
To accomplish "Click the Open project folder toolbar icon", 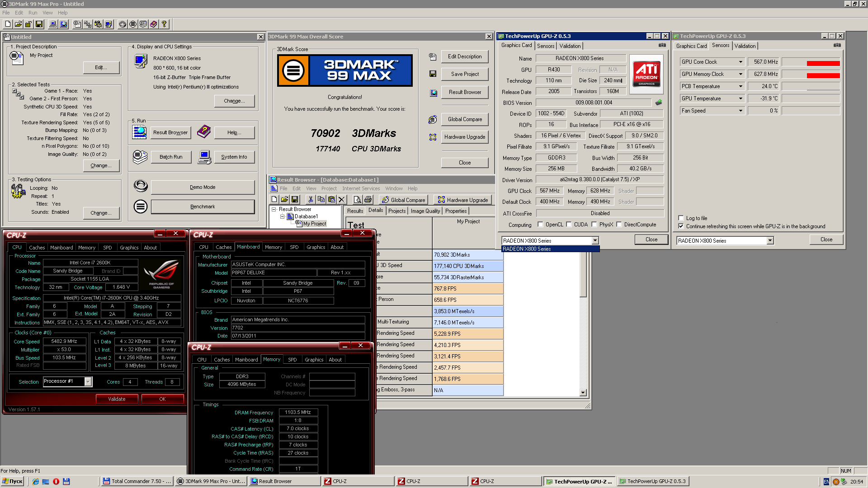I will (x=18, y=24).
